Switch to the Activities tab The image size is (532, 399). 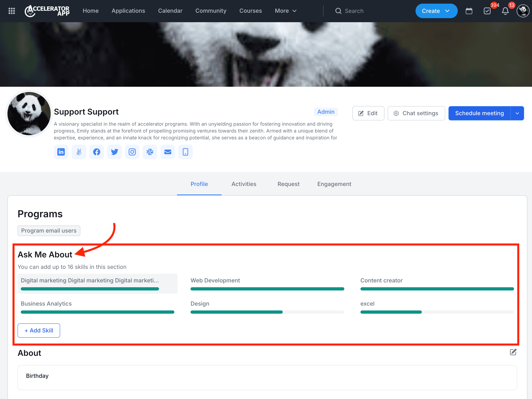pos(244,184)
